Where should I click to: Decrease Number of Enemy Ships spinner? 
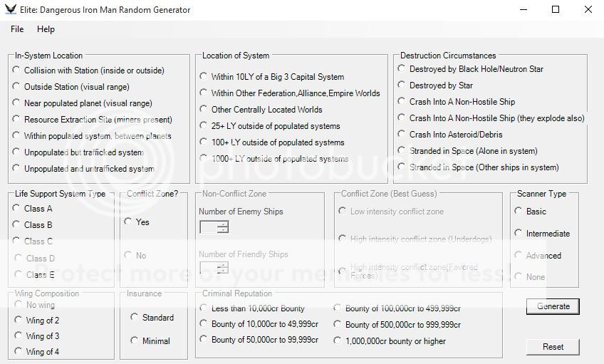(223, 230)
